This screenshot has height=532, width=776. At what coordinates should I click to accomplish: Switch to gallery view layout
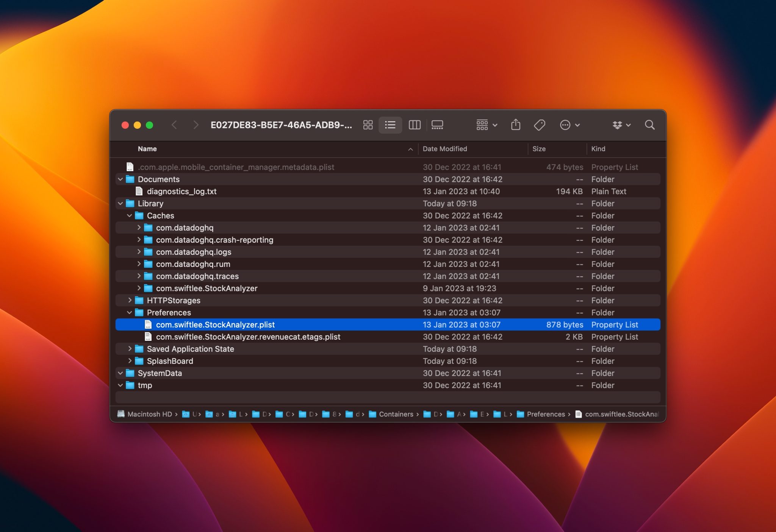[x=438, y=125]
